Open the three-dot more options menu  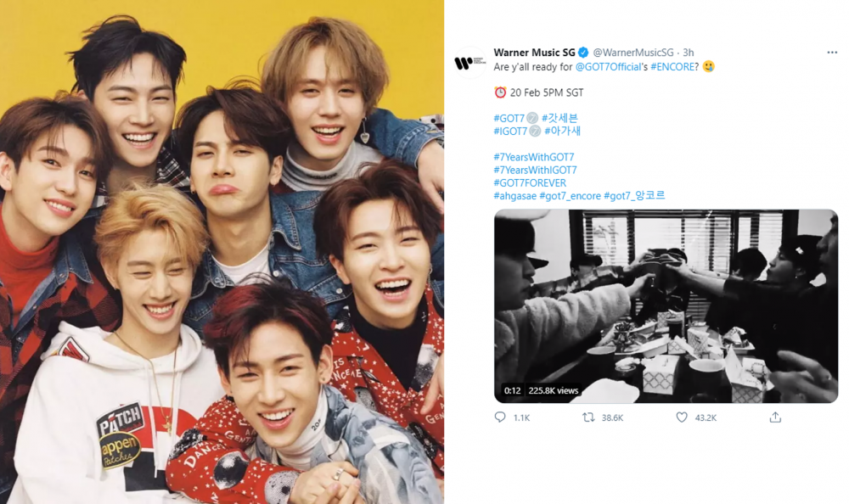click(x=832, y=53)
